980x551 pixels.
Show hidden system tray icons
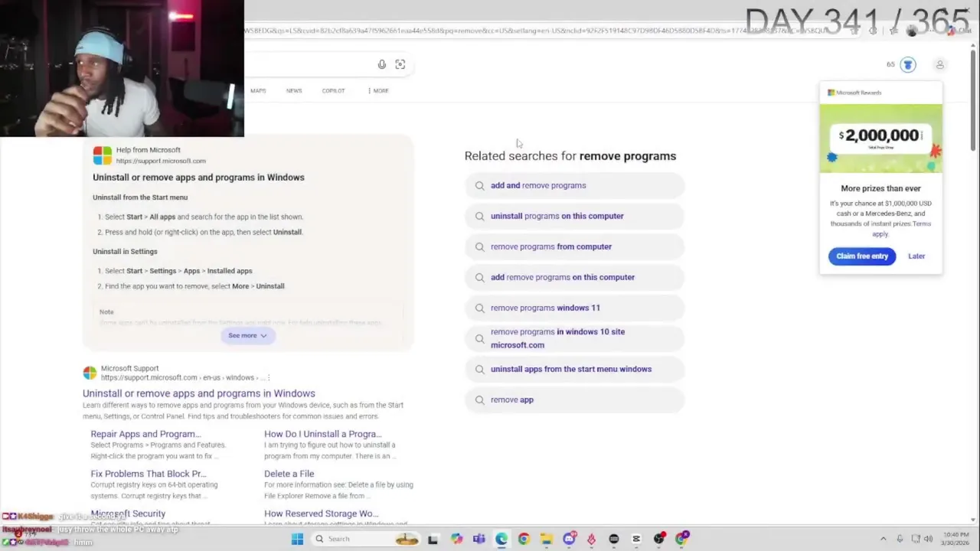(x=883, y=539)
